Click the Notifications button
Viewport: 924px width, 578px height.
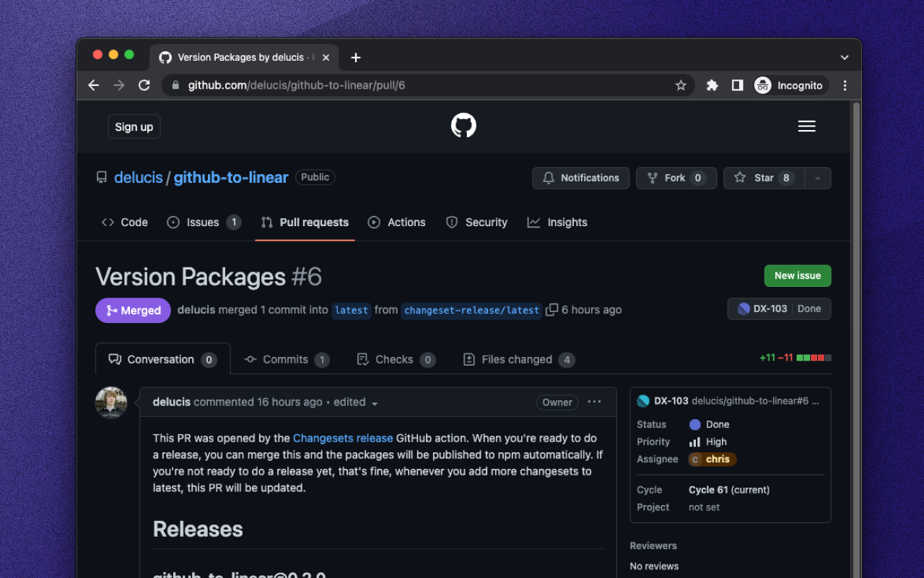581,178
